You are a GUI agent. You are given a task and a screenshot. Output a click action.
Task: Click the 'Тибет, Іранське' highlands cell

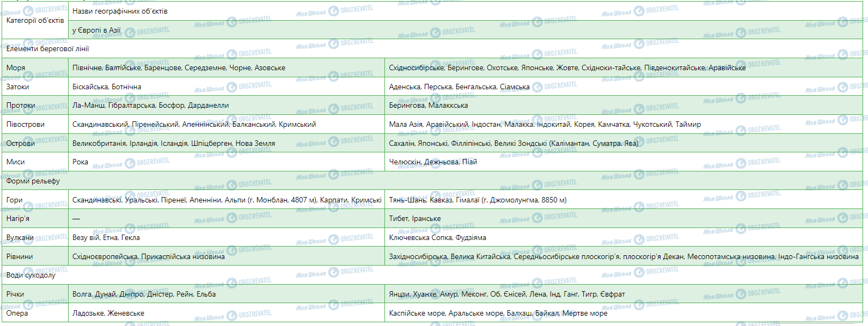coord(415,219)
